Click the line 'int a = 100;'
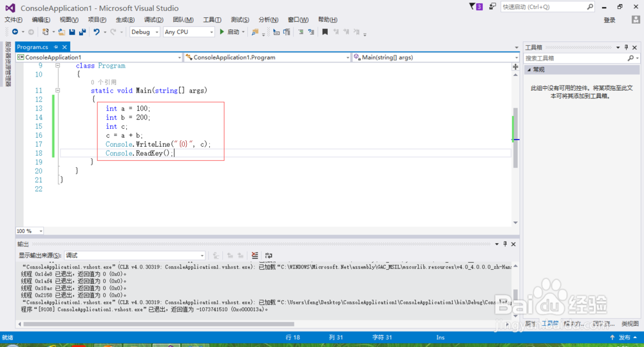 [x=128, y=108]
